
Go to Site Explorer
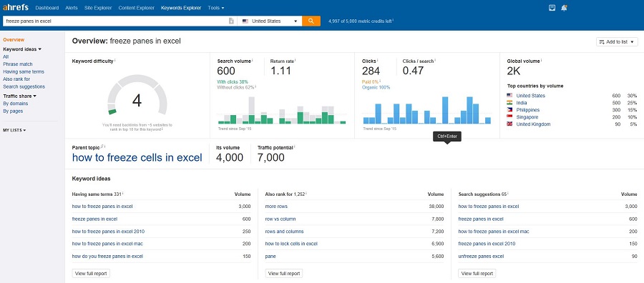pyautogui.click(x=98, y=8)
